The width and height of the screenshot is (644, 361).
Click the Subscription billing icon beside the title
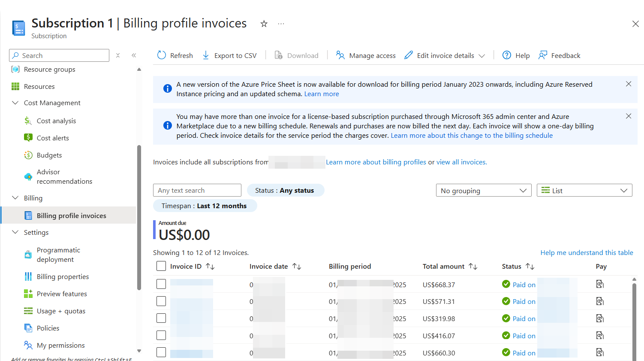(x=18, y=28)
